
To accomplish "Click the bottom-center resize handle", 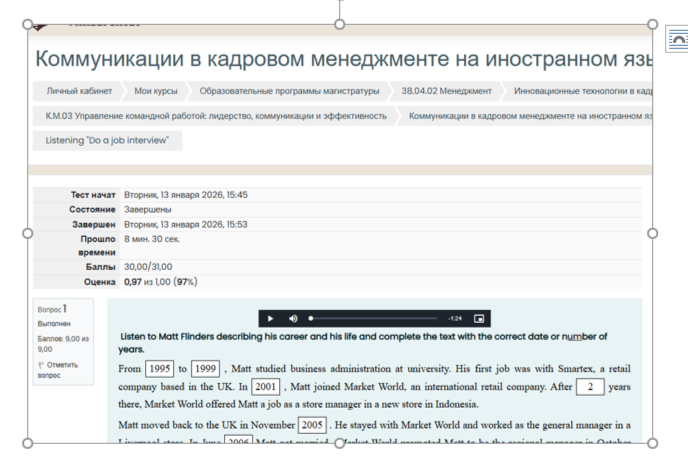I will 340,442.
